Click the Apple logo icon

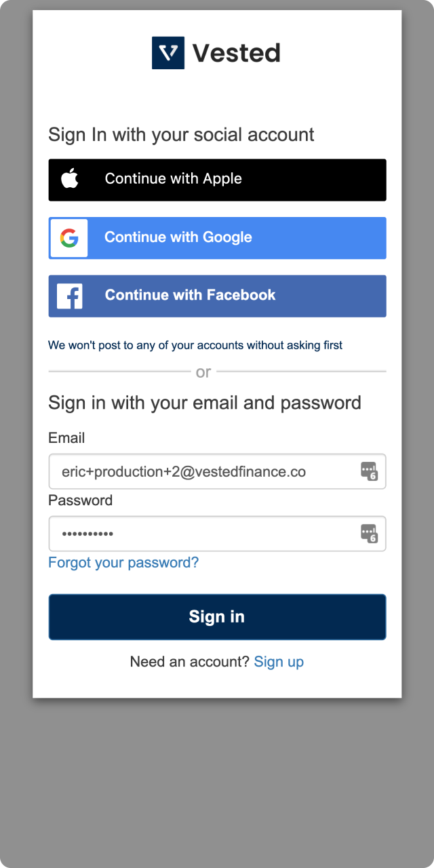[69, 179]
